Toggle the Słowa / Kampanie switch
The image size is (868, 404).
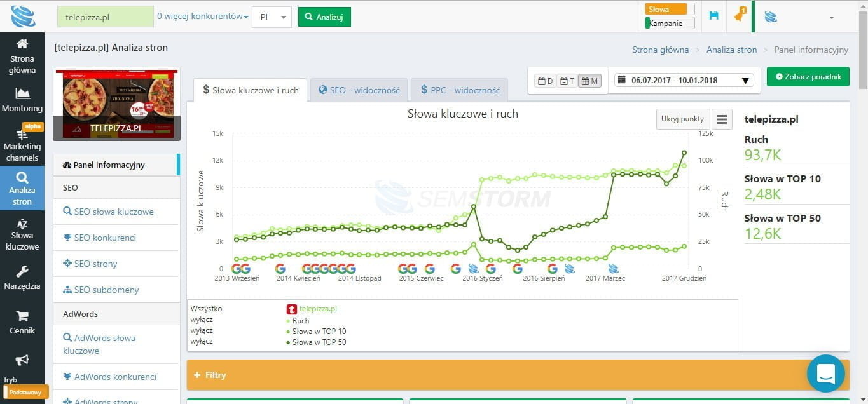pyautogui.click(x=670, y=17)
